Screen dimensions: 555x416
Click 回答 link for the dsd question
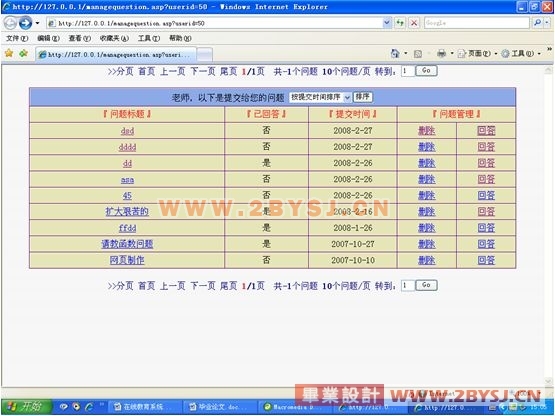[x=486, y=131]
